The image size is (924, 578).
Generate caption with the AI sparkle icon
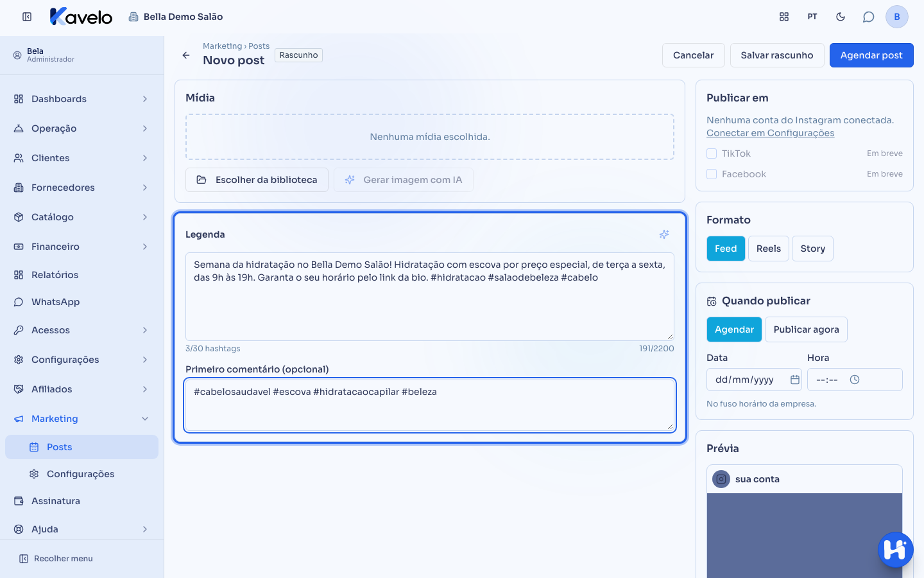point(664,234)
